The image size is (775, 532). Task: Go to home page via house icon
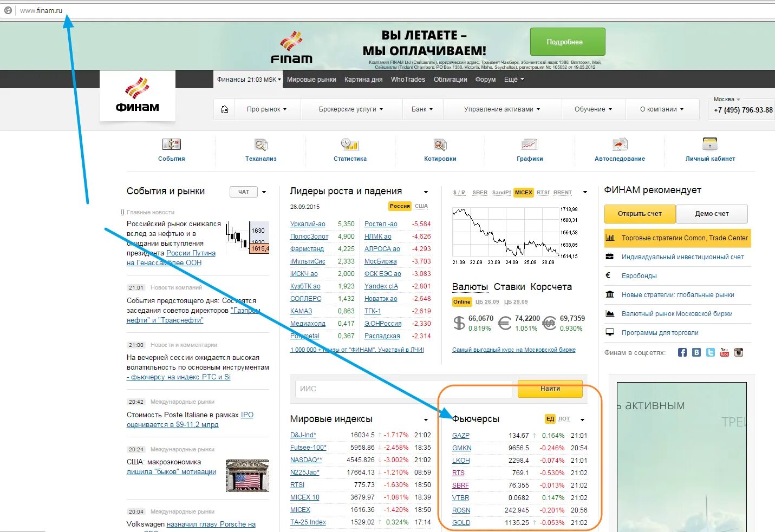click(x=225, y=109)
